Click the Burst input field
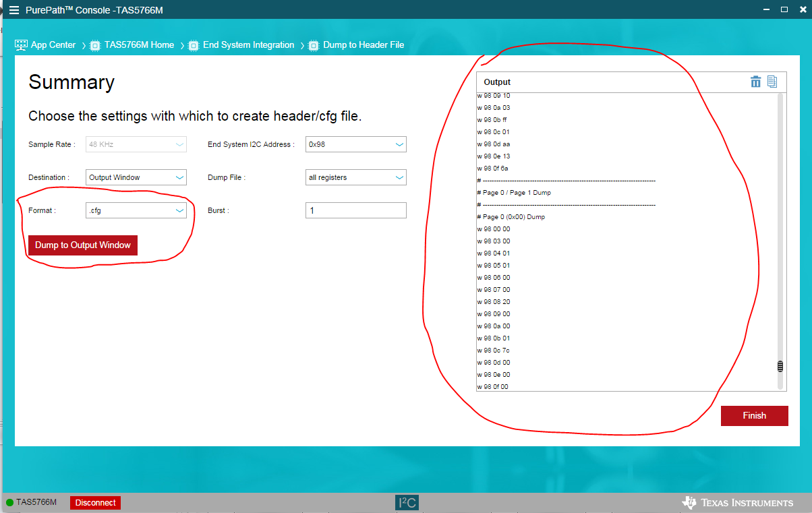Screen dimensions: 812x513 pyautogui.click(x=356, y=210)
